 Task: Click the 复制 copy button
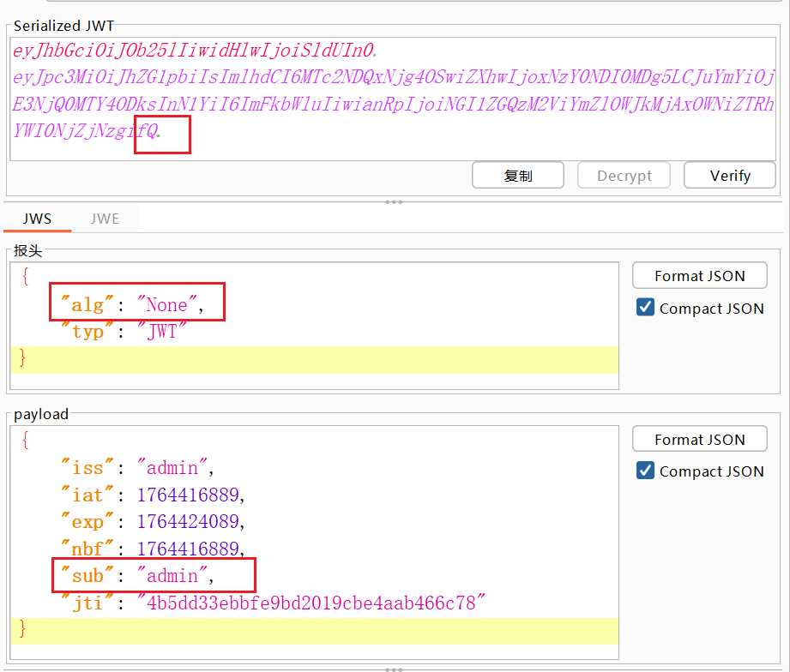[517, 176]
